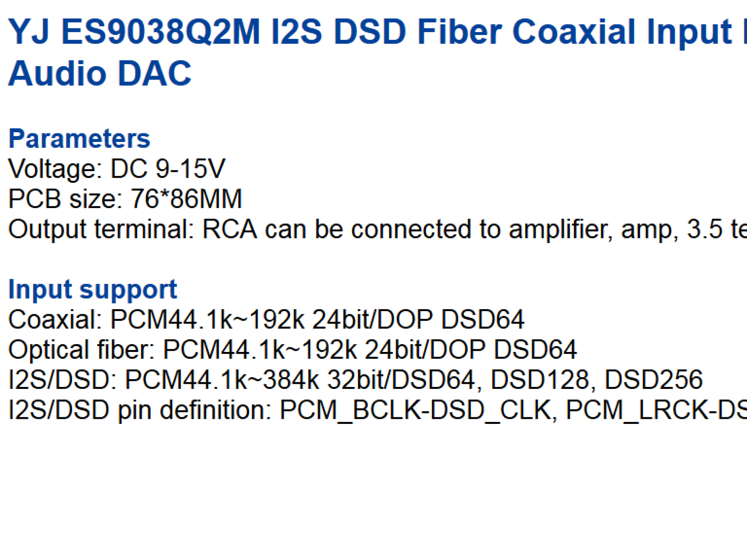Click the "I2S/DSD pin definition:" label
Image resolution: width=747 pixels, height=560 pixels.
(139, 410)
